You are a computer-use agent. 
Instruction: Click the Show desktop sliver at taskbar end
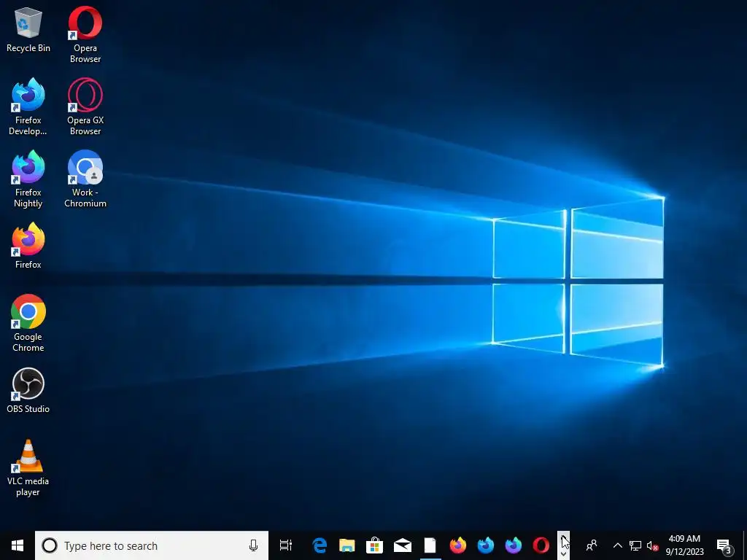pos(745,545)
